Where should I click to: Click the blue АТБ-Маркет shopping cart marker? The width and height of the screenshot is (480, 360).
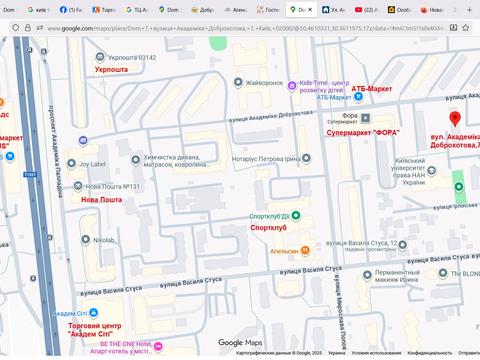(x=358, y=97)
